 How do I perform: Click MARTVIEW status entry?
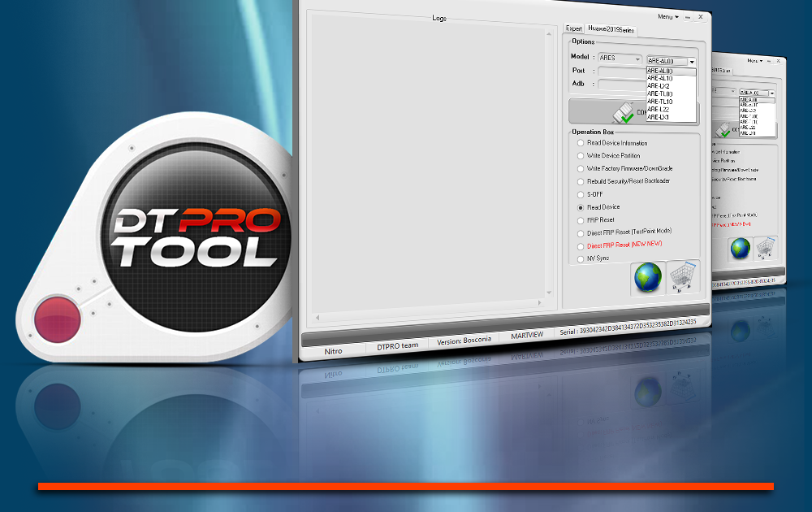pyautogui.click(x=527, y=336)
